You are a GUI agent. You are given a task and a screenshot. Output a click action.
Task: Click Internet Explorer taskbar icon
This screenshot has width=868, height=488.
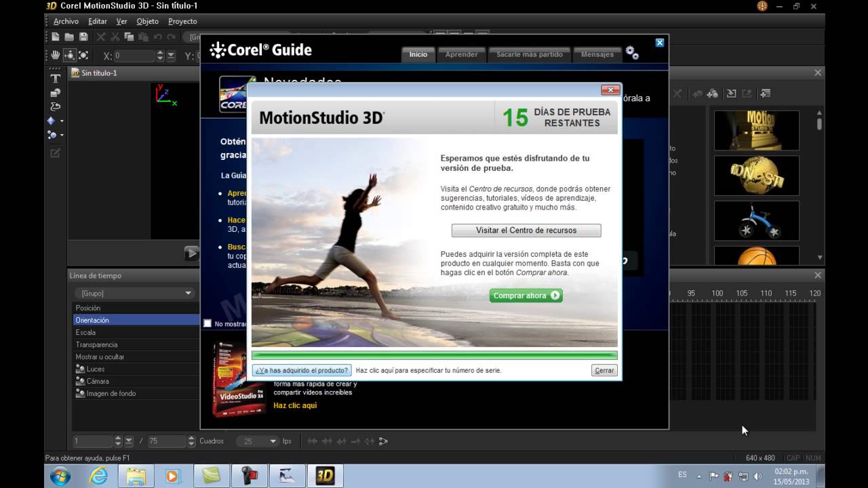(98, 476)
